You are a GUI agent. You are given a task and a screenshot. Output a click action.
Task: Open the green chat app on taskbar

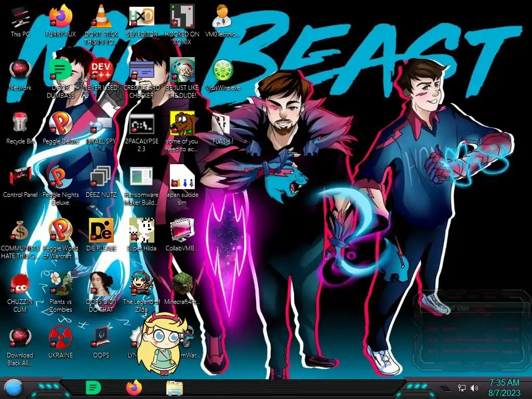[94, 388]
